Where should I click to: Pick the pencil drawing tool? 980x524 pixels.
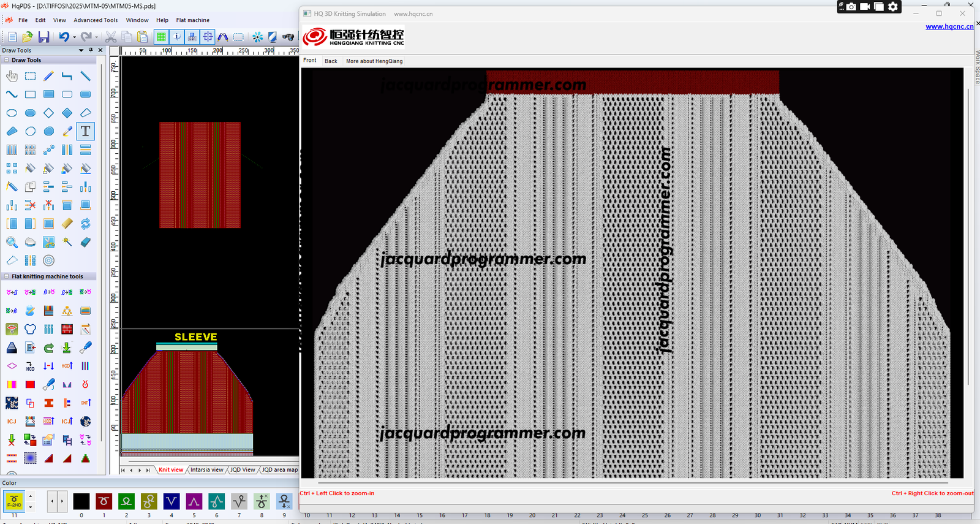pos(48,76)
